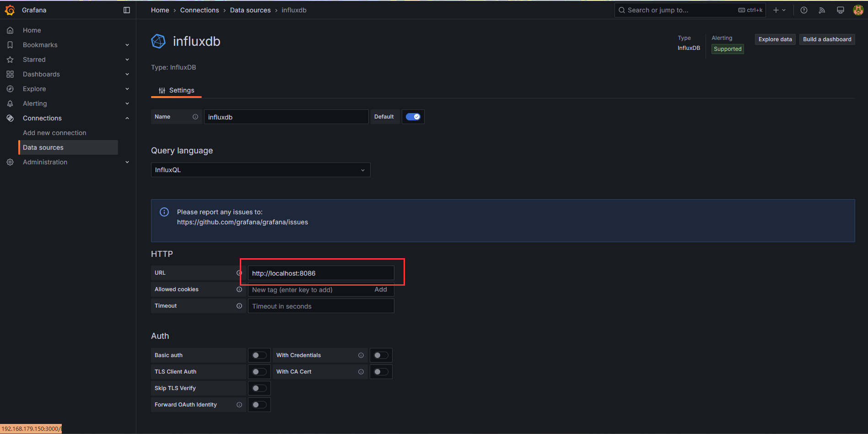Screen dimensions: 868x434
Task: Click the Timeout info icon
Action: [x=239, y=306]
